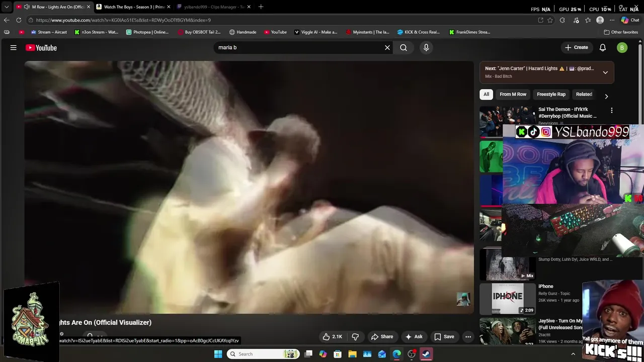Select the All filter chip
This screenshot has height=362, width=644.
[486, 94]
